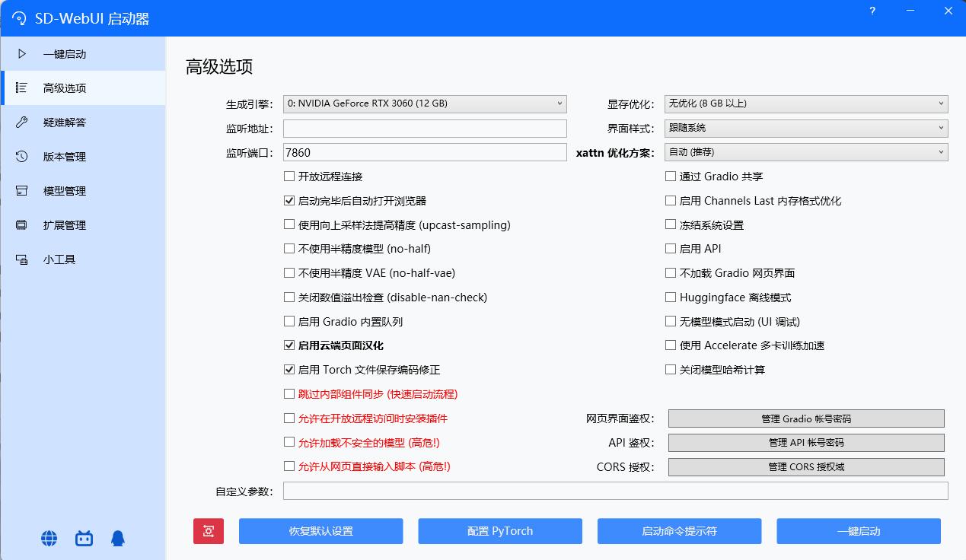Click the 配置 PyTorch button

click(x=499, y=531)
